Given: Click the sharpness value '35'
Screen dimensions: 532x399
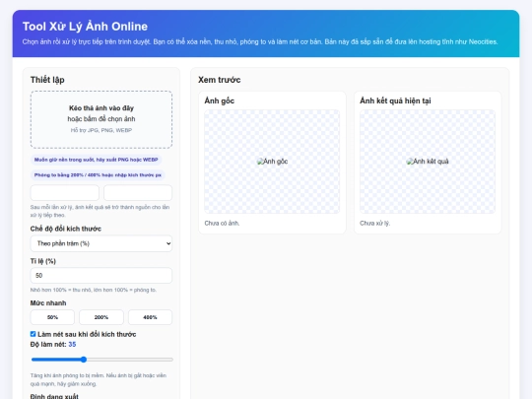Looking at the screenshot, I should tap(72, 345).
